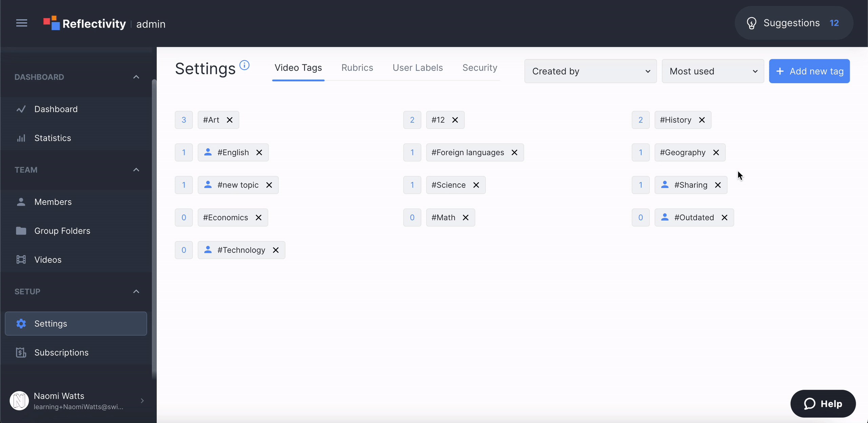
Task: Click the Subscriptions icon
Action: pos(20,352)
